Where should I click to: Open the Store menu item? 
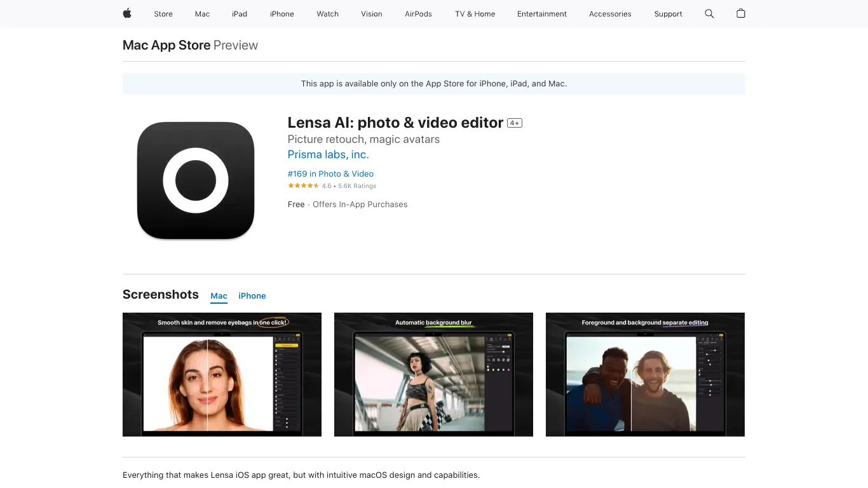point(163,14)
